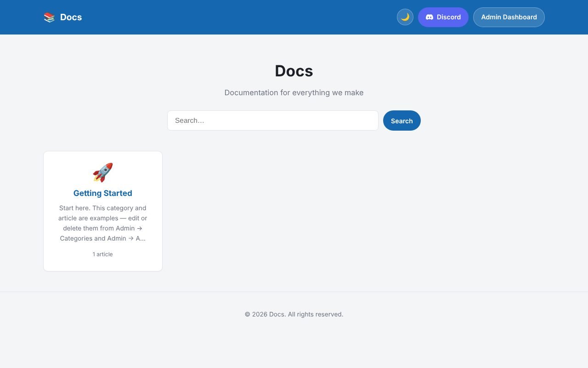The height and width of the screenshot is (368, 588).
Task: Click the "1 article" count label
Action: point(103,254)
